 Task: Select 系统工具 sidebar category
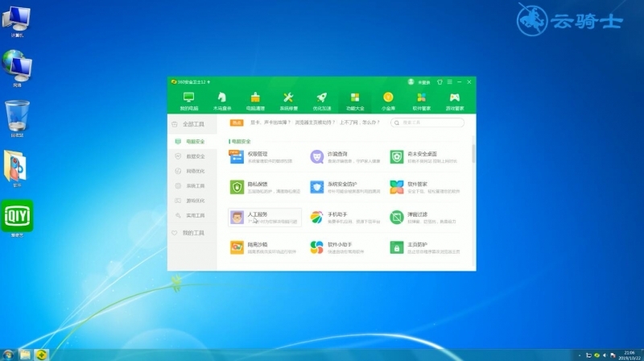[x=192, y=186]
